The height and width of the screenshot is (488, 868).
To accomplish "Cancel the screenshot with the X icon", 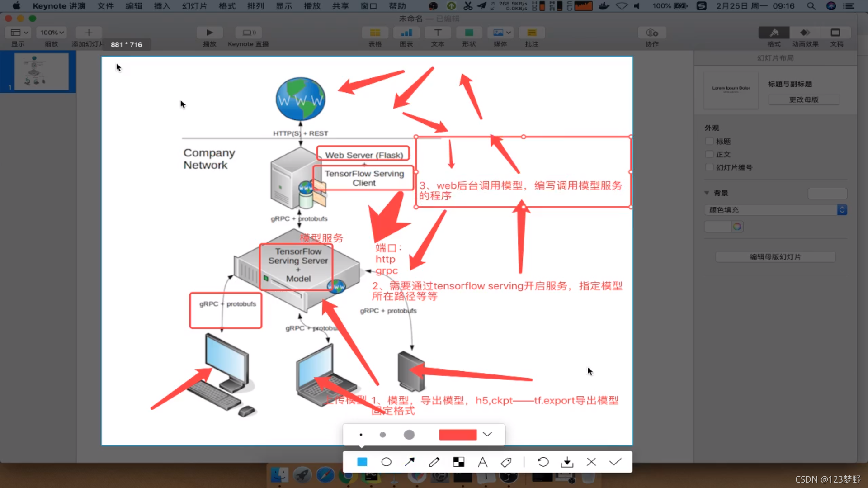I will point(591,462).
